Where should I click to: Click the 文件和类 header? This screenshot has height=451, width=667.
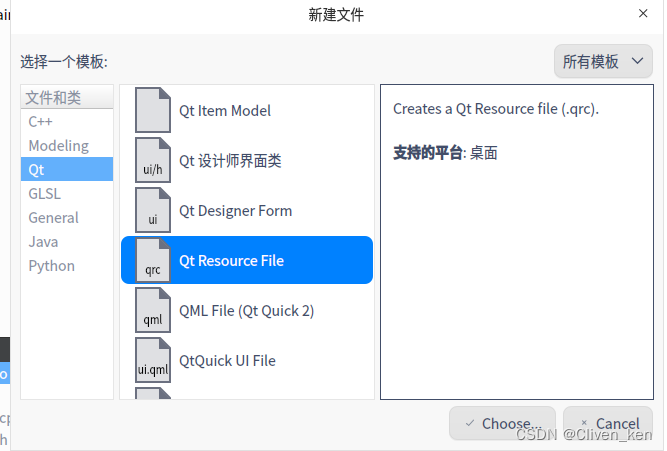tap(67, 97)
